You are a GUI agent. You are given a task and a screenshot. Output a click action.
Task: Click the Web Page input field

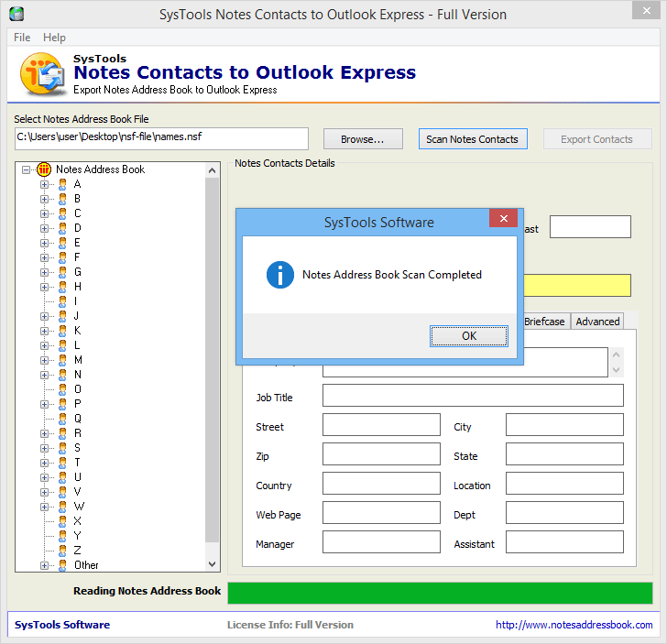click(381, 513)
